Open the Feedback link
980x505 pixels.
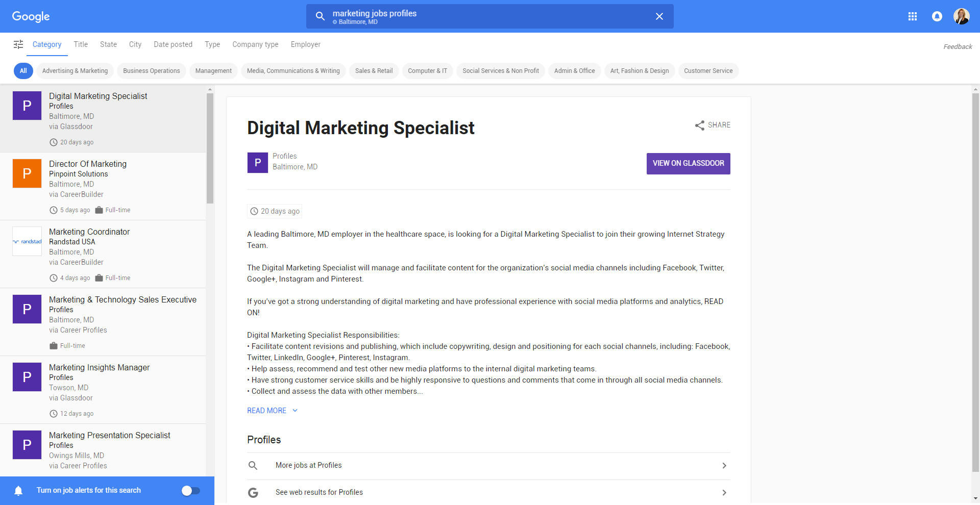pyautogui.click(x=957, y=46)
